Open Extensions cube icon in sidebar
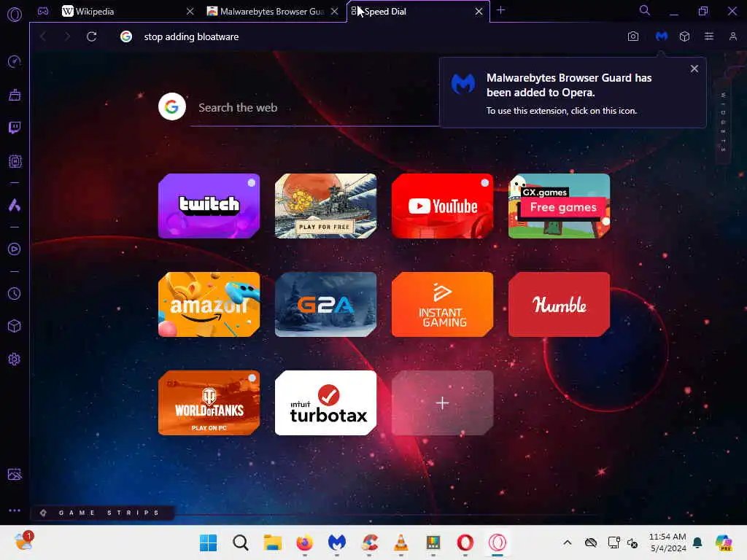Image resolution: width=747 pixels, height=560 pixels. pyautogui.click(x=15, y=326)
